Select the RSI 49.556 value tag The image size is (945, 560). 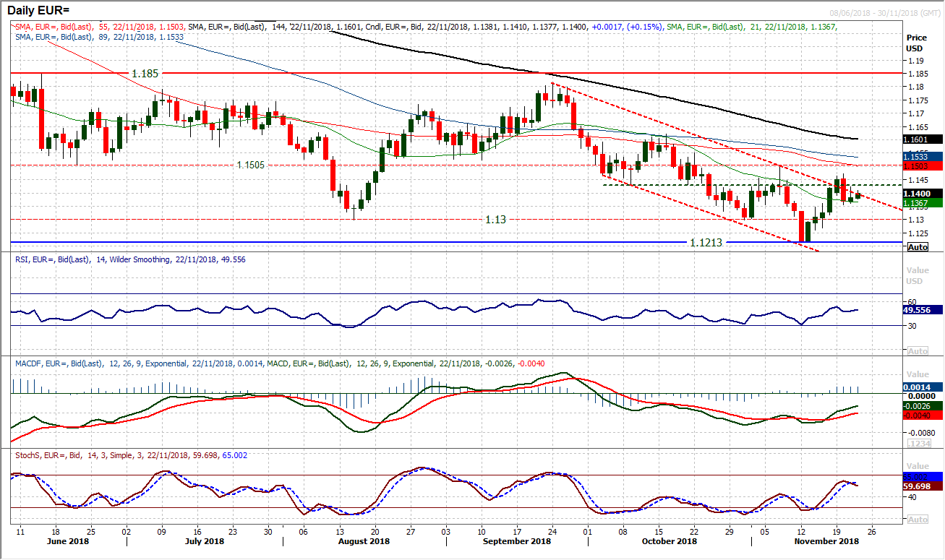click(923, 310)
